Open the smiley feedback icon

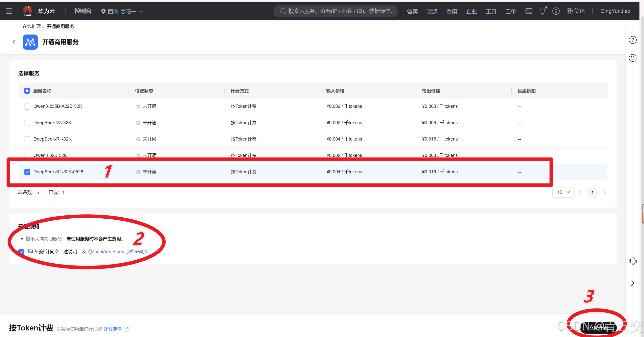[633, 58]
